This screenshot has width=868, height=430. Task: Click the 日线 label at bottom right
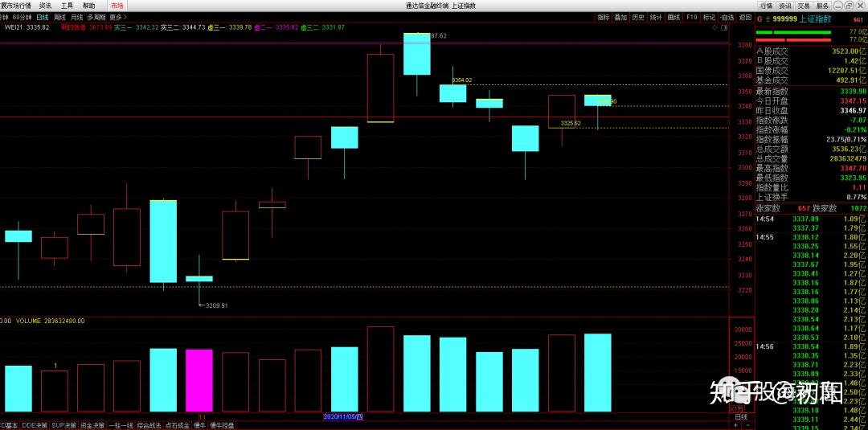point(741,416)
